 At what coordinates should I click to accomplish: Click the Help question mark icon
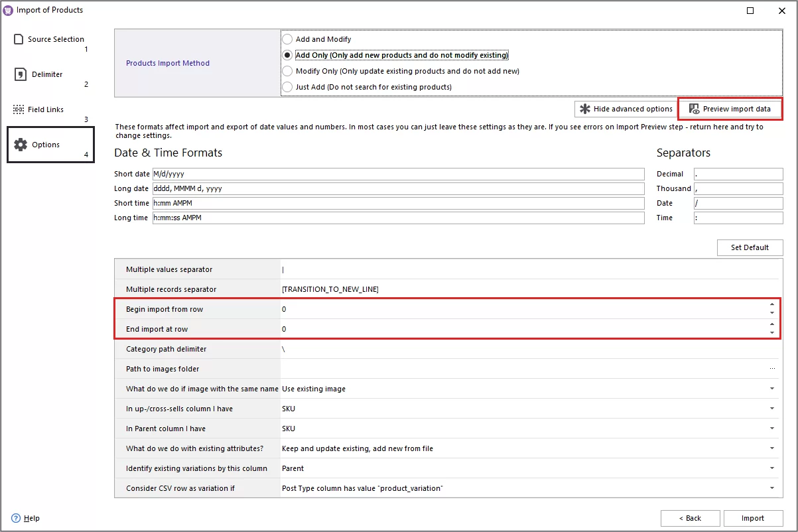(x=15, y=518)
